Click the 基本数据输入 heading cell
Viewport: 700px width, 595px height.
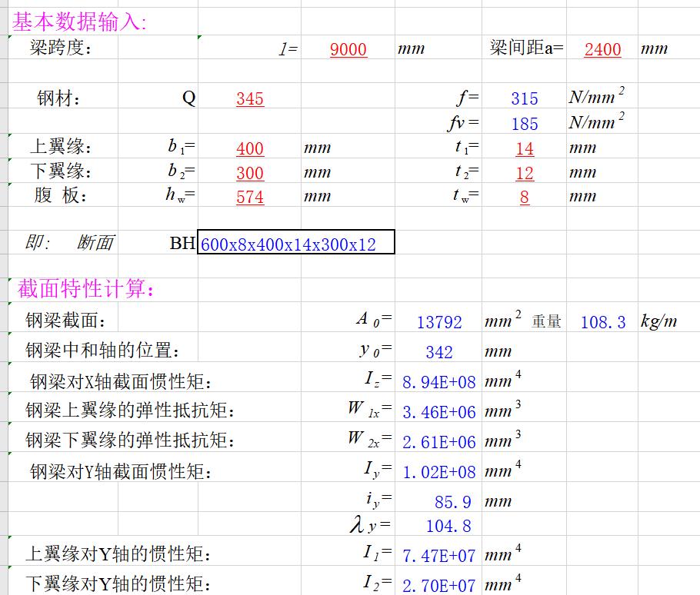[78, 22]
